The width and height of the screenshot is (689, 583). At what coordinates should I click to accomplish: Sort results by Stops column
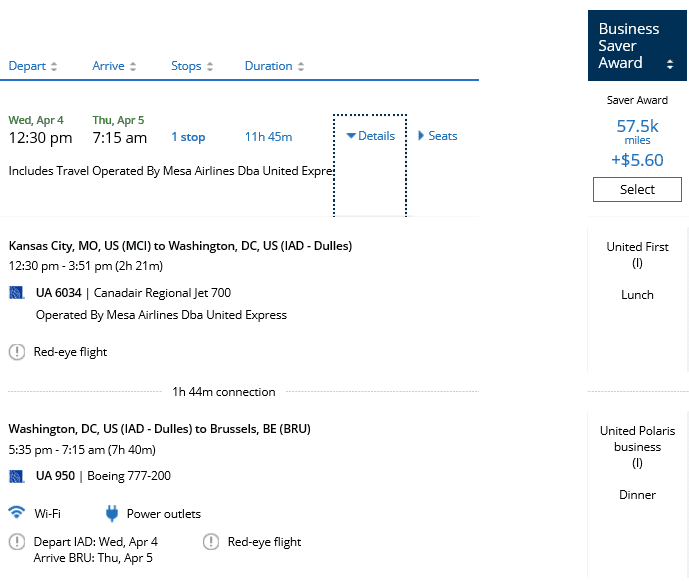click(x=193, y=66)
